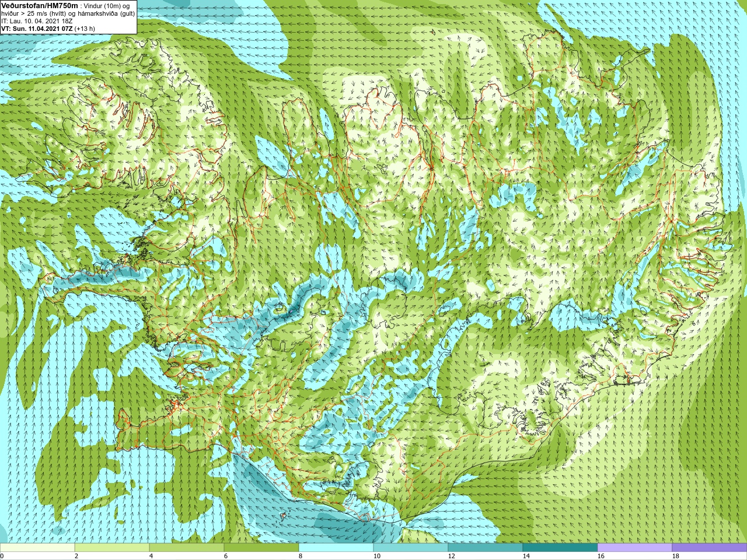Click the legend scale label "8"
Screen dimensions: 747x560
(x=301, y=556)
